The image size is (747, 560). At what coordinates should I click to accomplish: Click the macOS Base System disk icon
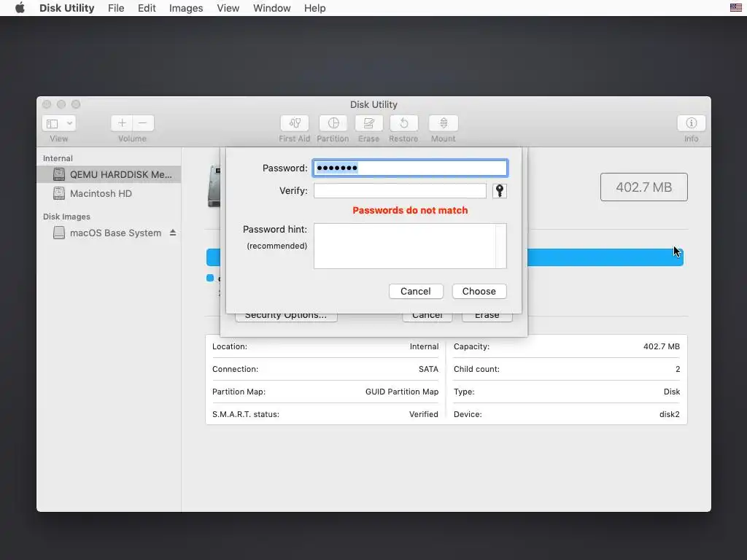tap(59, 233)
